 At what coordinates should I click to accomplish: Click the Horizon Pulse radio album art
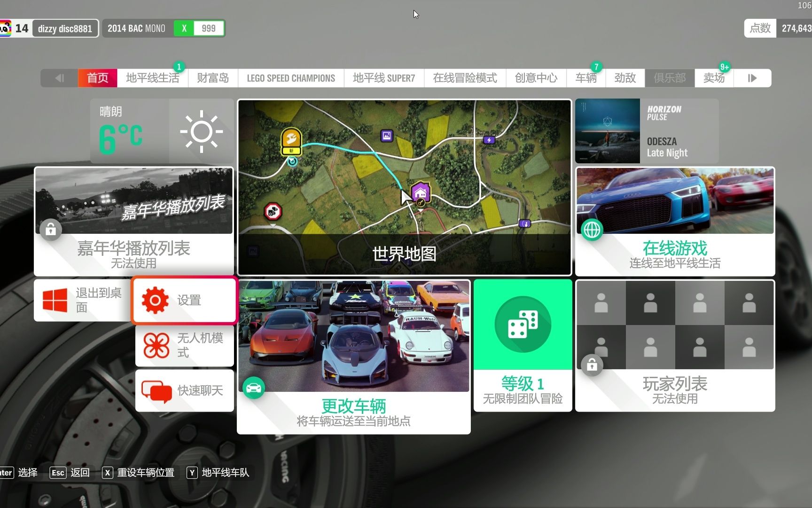(x=608, y=131)
